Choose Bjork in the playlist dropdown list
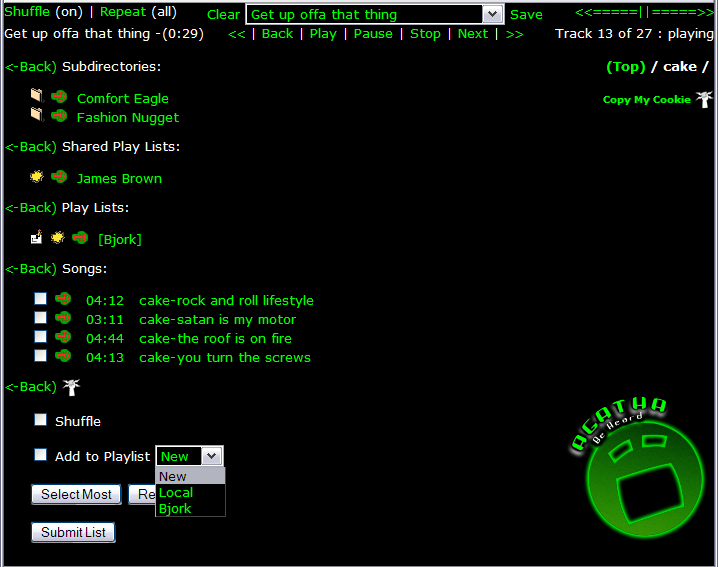 [x=175, y=508]
